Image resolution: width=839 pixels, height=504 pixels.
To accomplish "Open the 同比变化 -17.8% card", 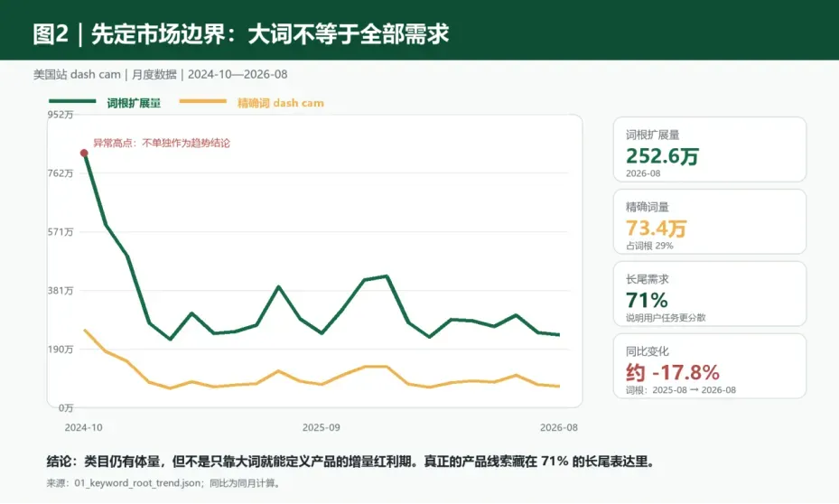I will point(710,366).
